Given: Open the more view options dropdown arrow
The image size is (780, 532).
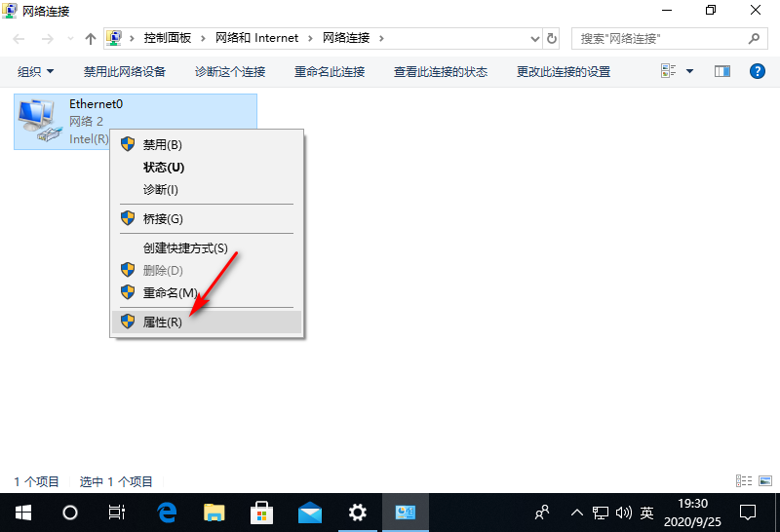Looking at the screenshot, I should coord(690,71).
